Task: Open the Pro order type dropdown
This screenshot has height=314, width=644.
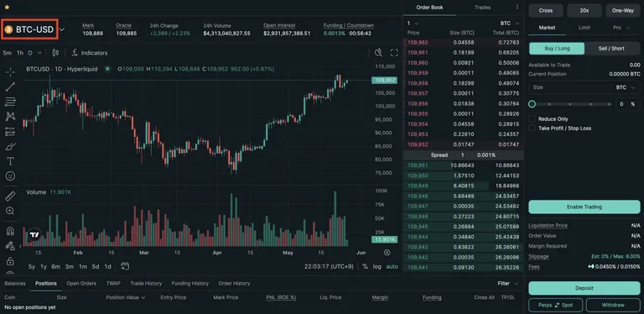Action: (x=622, y=28)
